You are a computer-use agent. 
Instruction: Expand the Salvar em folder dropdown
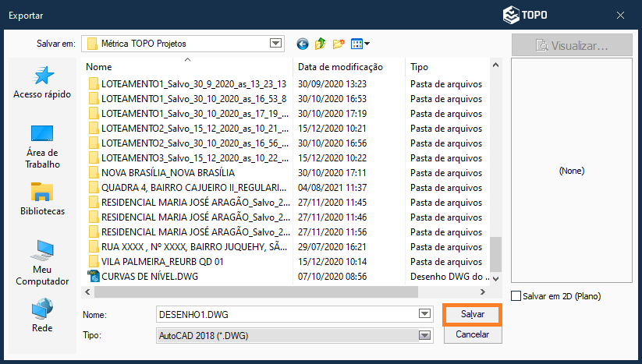click(275, 44)
